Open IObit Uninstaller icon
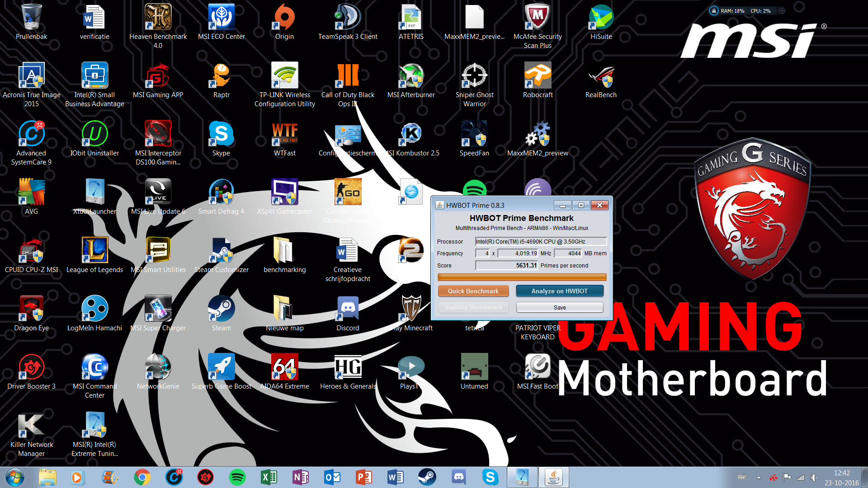 [94, 138]
